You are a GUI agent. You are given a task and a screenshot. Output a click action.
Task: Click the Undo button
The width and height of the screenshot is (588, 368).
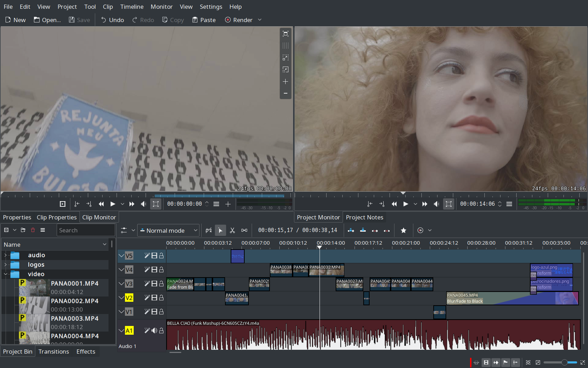(x=112, y=20)
